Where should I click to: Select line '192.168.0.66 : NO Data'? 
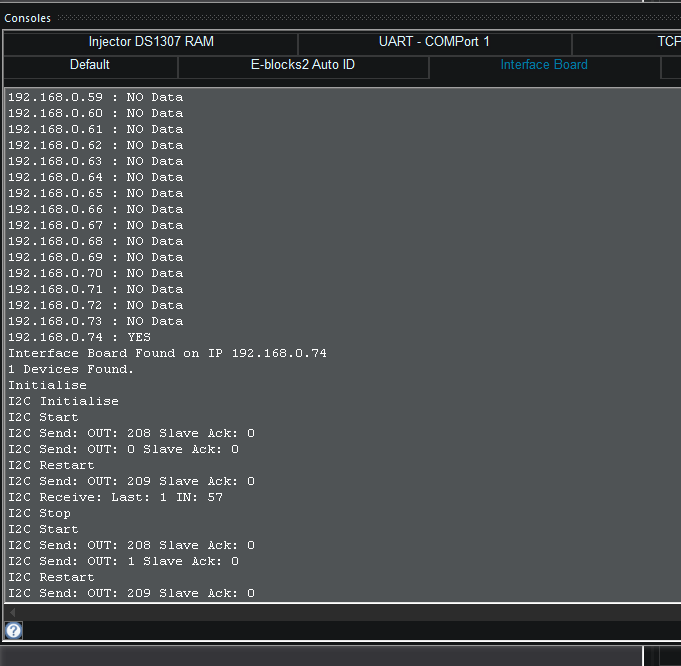click(x=96, y=209)
